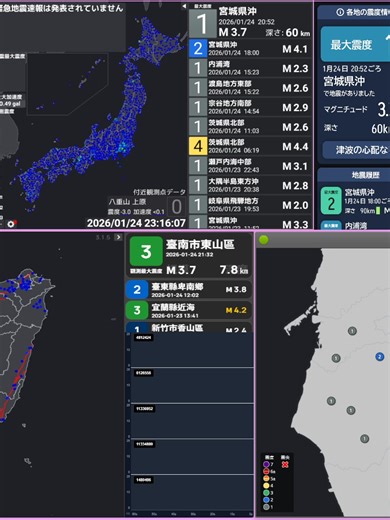Click the yellow intensity 4 badge
The image size is (390, 520).
[198, 146]
